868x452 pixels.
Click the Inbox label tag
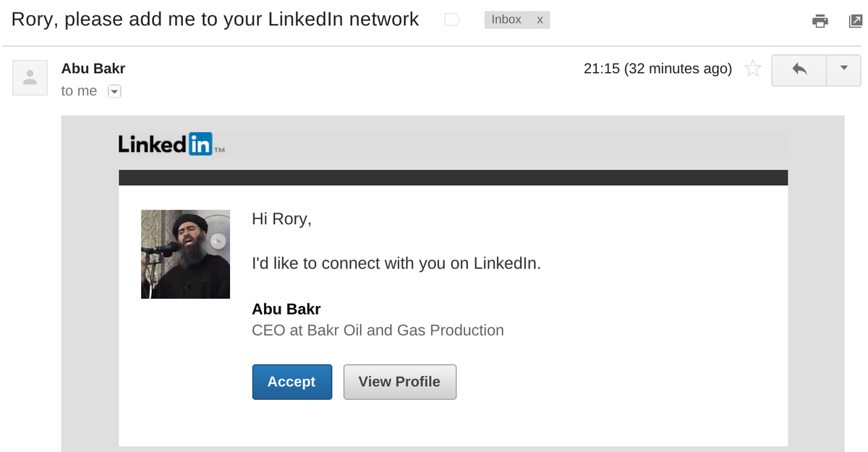click(506, 20)
